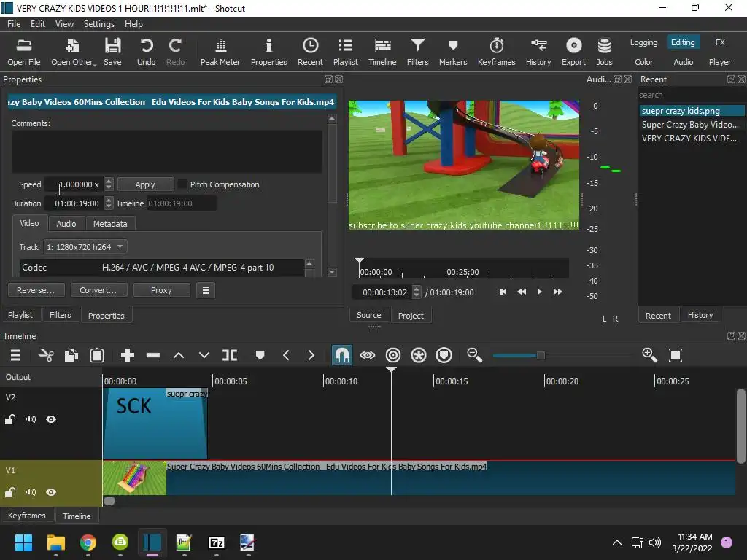Append clip with the plus icon
Screen dimensions: 747x560
tap(127, 355)
